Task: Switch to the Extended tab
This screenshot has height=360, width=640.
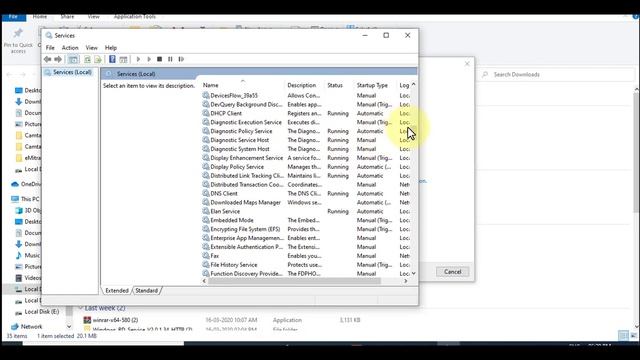Action: click(117, 291)
